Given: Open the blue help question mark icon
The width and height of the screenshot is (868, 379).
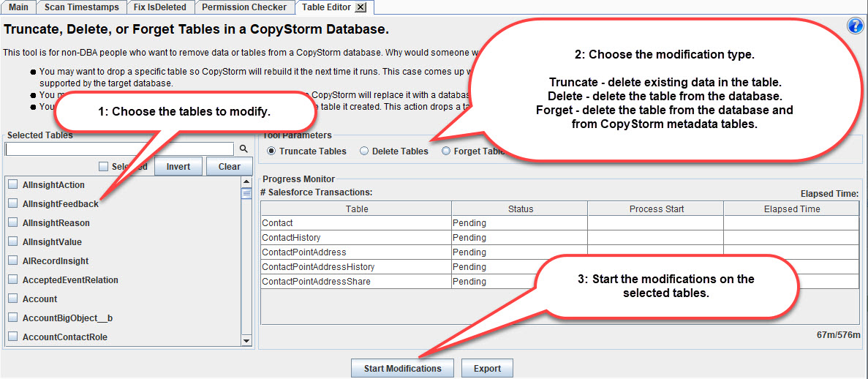Looking at the screenshot, I should [856, 26].
